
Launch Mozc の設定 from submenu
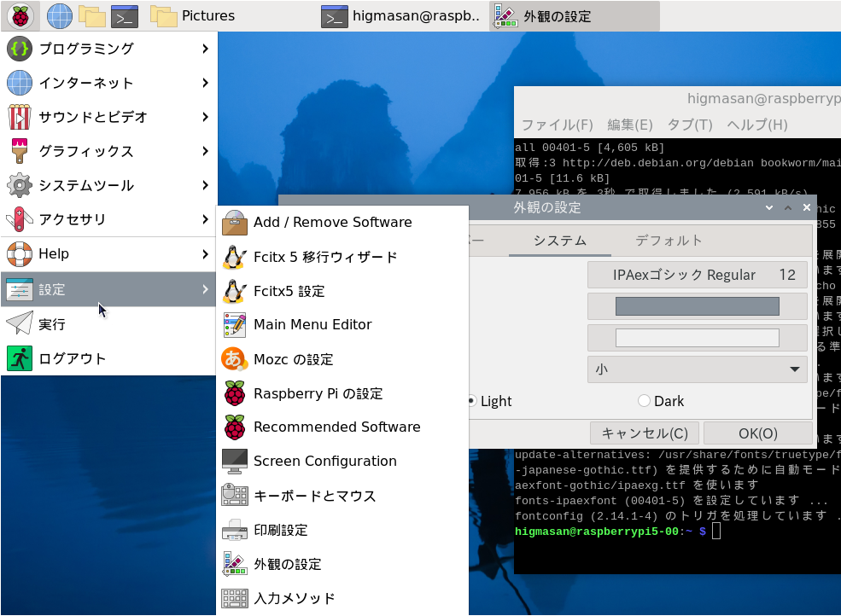293,359
